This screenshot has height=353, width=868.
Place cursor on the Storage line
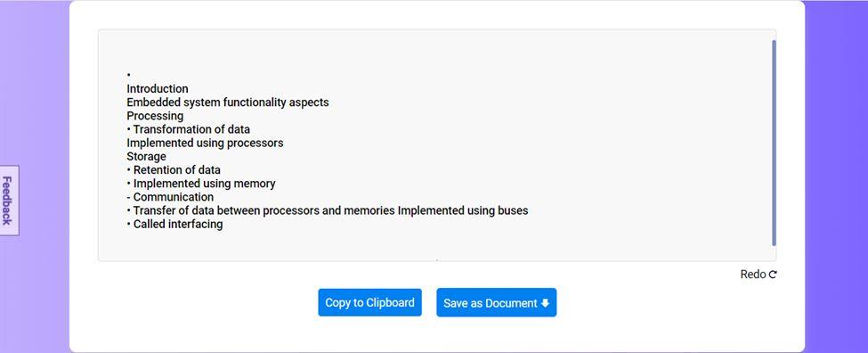coord(146,156)
